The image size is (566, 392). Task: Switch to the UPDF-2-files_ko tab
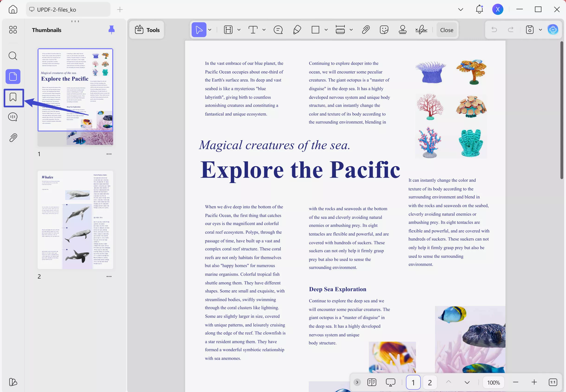[x=68, y=10]
